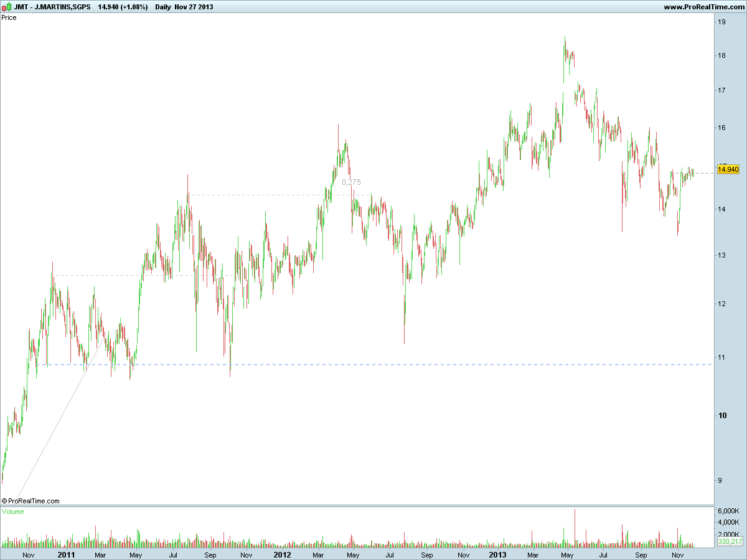Click the 6,000K volume axis label
The image size is (747, 560).
coord(728,511)
